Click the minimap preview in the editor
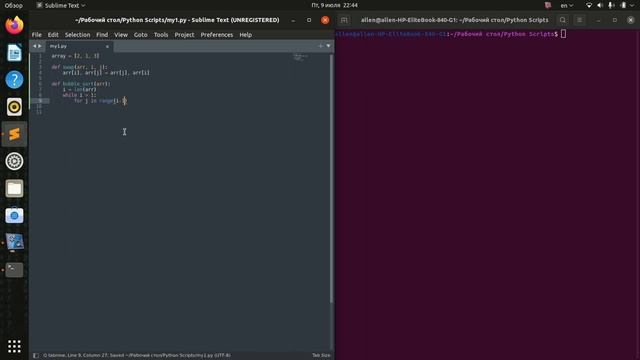This screenshot has width=640, height=360. [x=301, y=58]
